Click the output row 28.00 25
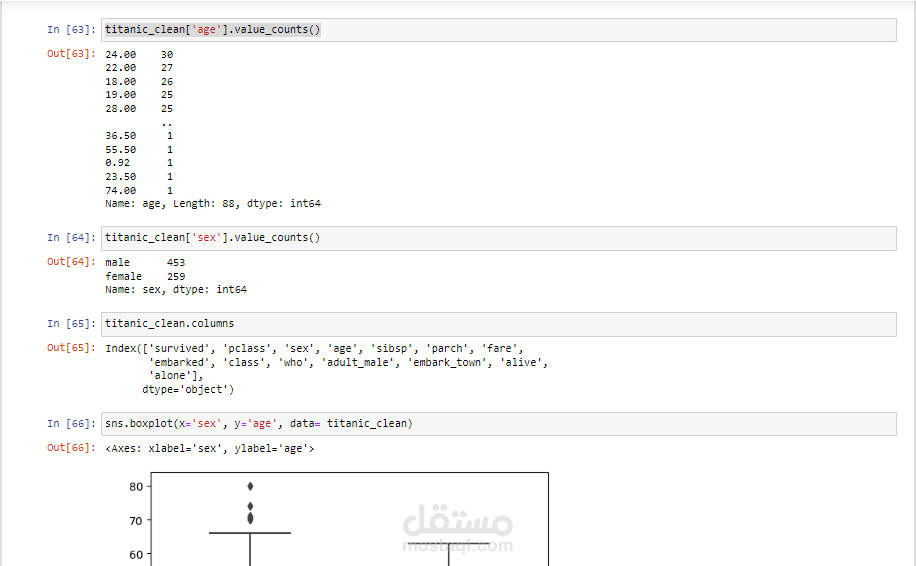The height and width of the screenshot is (566, 916). [139, 109]
